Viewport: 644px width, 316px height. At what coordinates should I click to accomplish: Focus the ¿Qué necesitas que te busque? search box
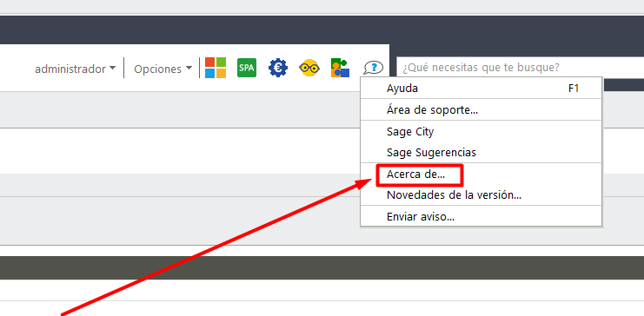(x=520, y=68)
